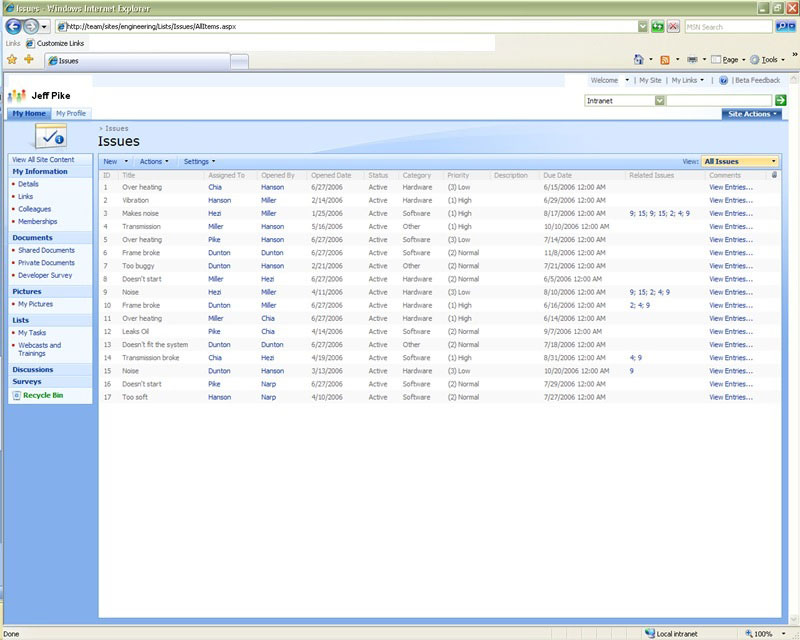
Task: Expand the Site Actions menu
Action: tap(752, 114)
